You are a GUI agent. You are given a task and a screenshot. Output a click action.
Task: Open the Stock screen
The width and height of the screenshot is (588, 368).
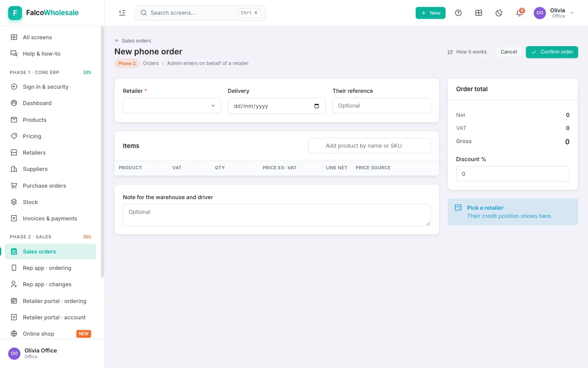tap(51, 202)
